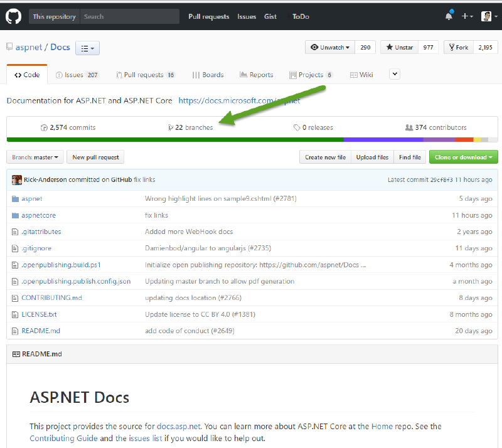Click the LICENSE.txt file icon
This screenshot has height=448, width=502.
pyautogui.click(x=15, y=315)
